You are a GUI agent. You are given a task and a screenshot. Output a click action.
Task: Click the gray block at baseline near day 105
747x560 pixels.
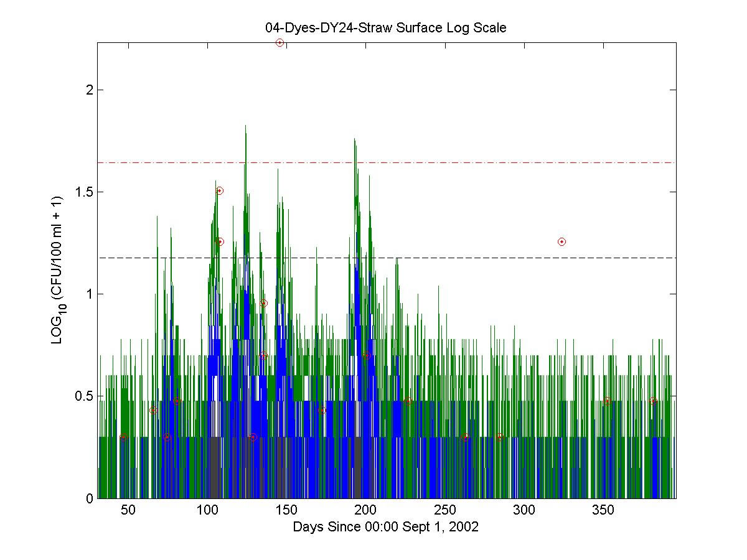coord(215,467)
